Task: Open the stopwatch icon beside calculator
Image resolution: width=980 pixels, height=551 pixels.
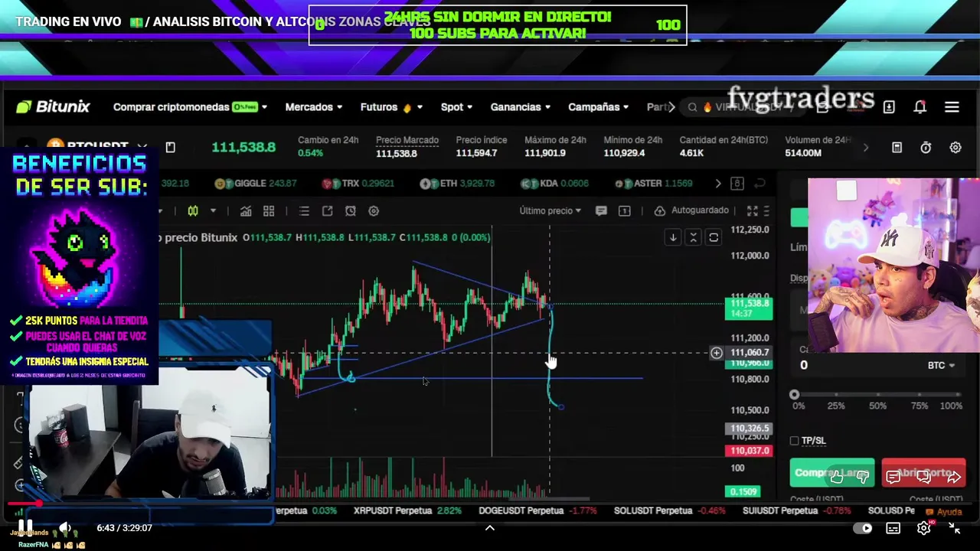Action: [926, 147]
